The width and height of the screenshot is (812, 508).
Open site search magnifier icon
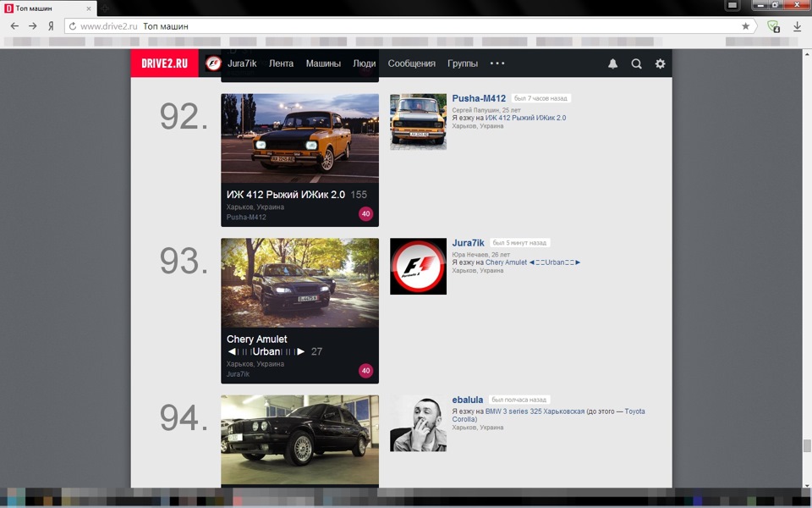click(636, 63)
